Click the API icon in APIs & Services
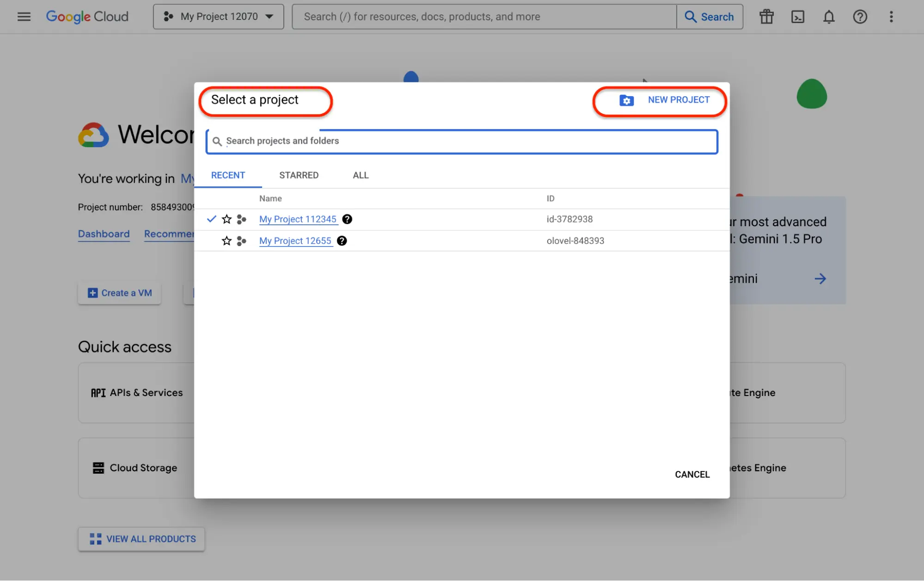The height and width of the screenshot is (581, 924). (x=98, y=393)
